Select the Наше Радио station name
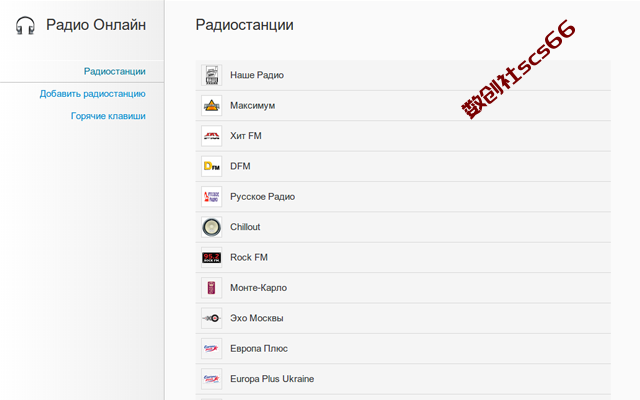This screenshot has height=400, width=640. click(257, 75)
